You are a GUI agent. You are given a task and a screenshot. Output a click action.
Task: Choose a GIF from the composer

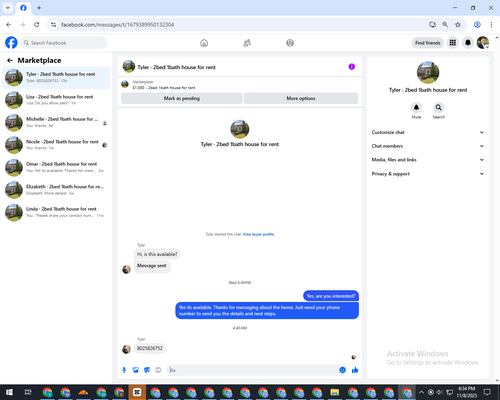(158, 370)
